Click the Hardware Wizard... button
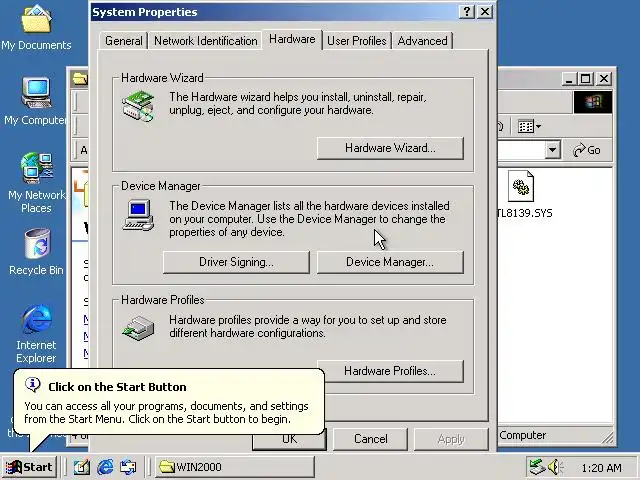Viewport: 640px width, 480px height. point(390,148)
